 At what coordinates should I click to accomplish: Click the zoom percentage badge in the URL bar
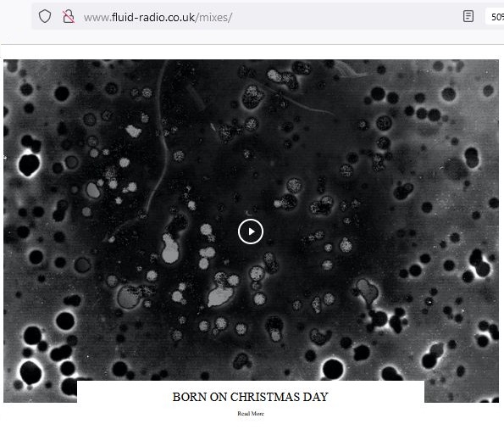[496, 17]
